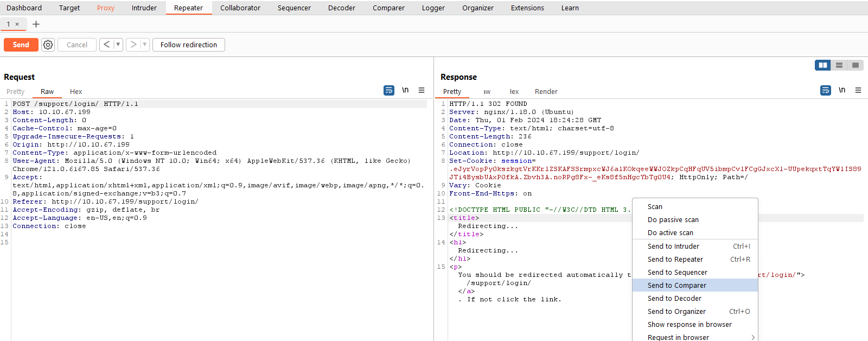
Task: Go forward to next request in history
Action: (133, 45)
